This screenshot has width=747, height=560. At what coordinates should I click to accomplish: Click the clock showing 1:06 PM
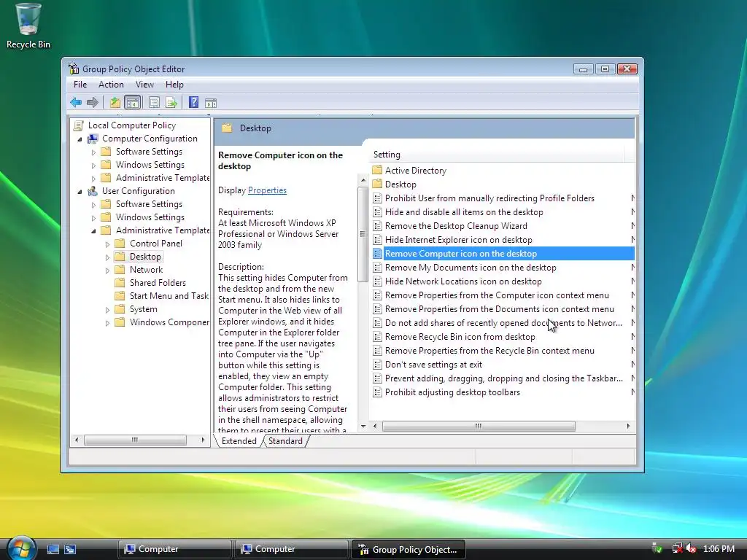719,548
